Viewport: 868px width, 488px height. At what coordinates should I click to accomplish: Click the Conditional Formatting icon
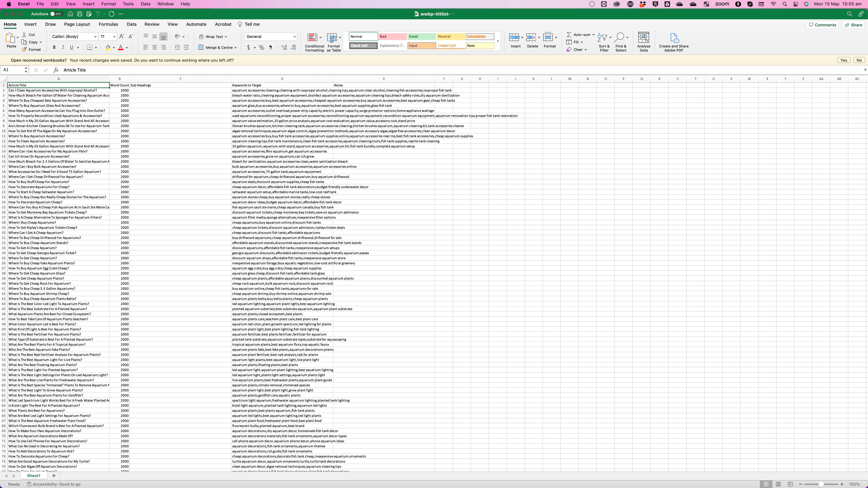[x=312, y=37]
